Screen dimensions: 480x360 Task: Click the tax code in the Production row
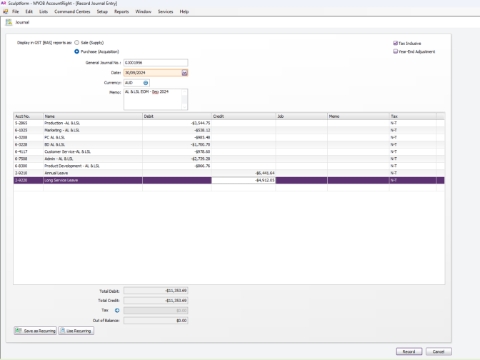394,123
